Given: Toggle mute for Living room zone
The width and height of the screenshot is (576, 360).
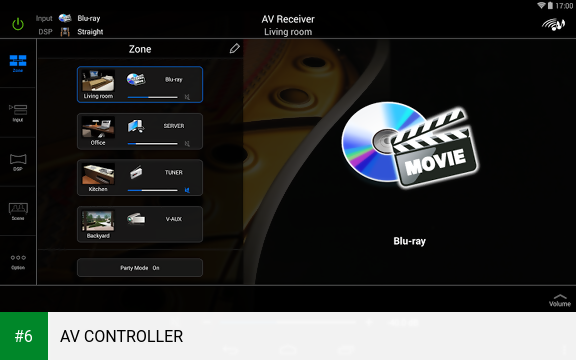Looking at the screenshot, I should tap(187, 97).
